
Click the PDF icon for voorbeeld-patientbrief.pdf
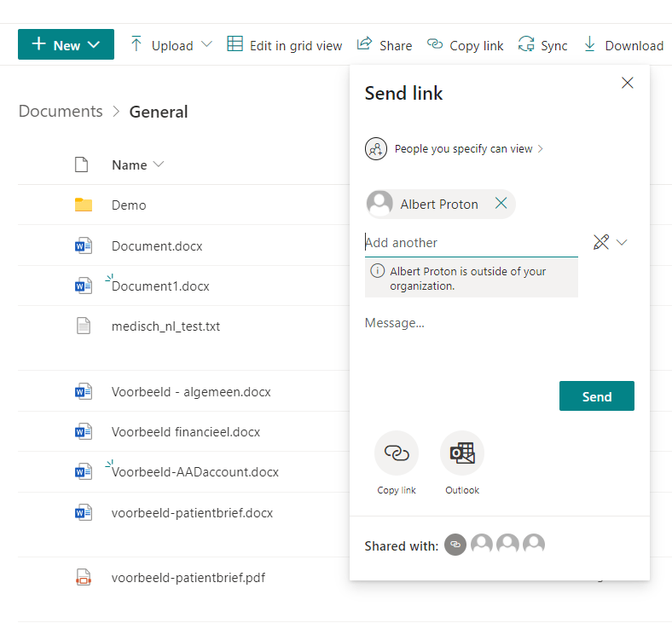click(x=83, y=578)
